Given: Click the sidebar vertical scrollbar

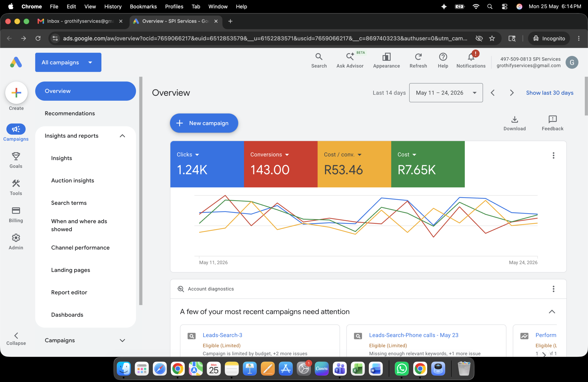Looking at the screenshot, I should click(x=141, y=191).
